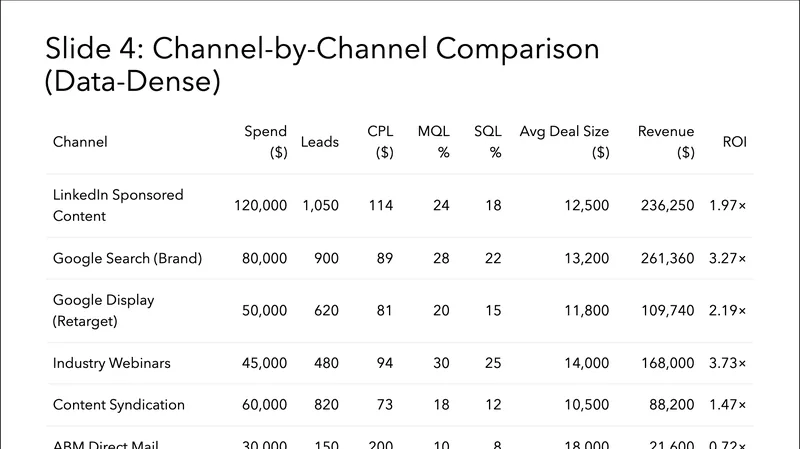Click the Content Syndication row label
Image resolution: width=800 pixels, height=449 pixels.
coord(118,405)
